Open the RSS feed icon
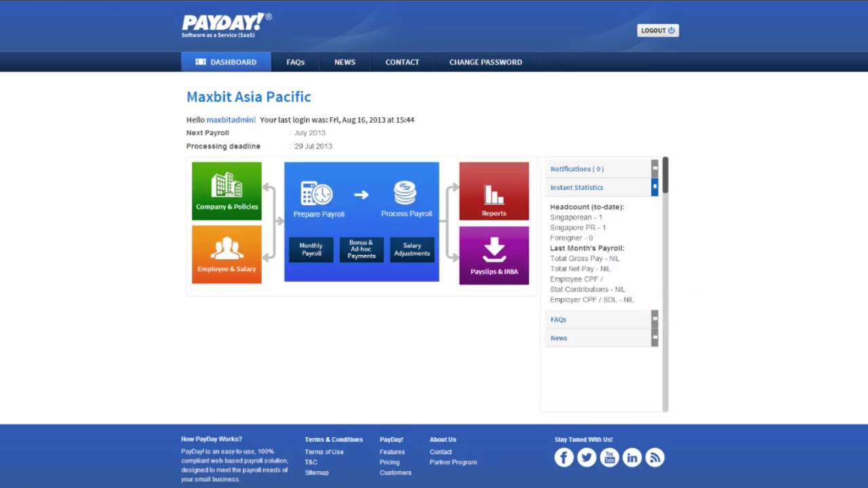 pyautogui.click(x=655, y=457)
